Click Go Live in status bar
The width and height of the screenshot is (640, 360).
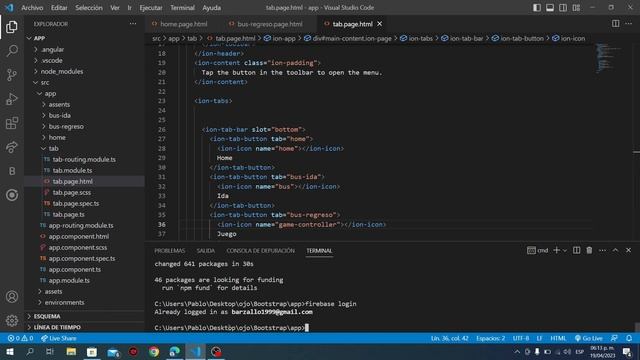(x=589, y=338)
